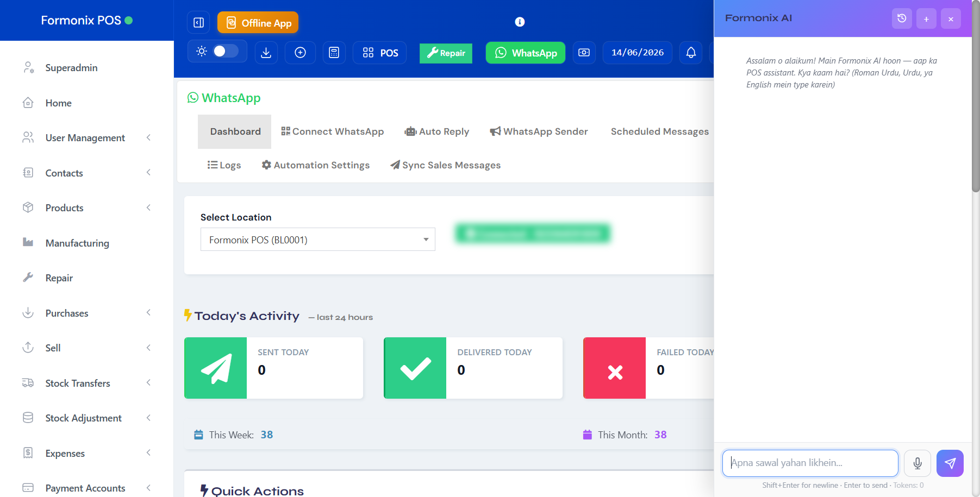Open Manufacturing in sidebar
This screenshot has width=980, height=497.
[77, 243]
